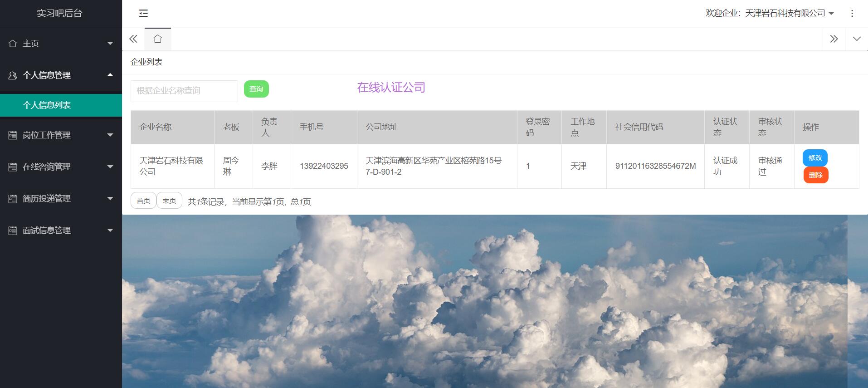This screenshot has width=868, height=388.
Task: Click the home icon beside 主页
Action: (13, 44)
